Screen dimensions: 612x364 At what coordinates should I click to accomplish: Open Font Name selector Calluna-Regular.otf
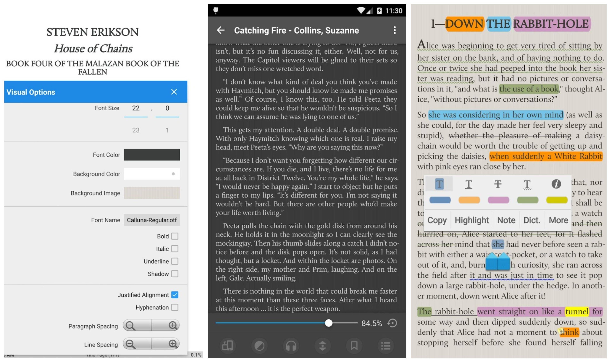coord(152,220)
